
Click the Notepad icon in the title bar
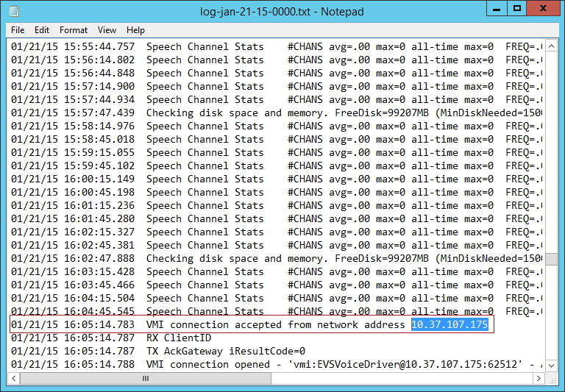click(14, 10)
